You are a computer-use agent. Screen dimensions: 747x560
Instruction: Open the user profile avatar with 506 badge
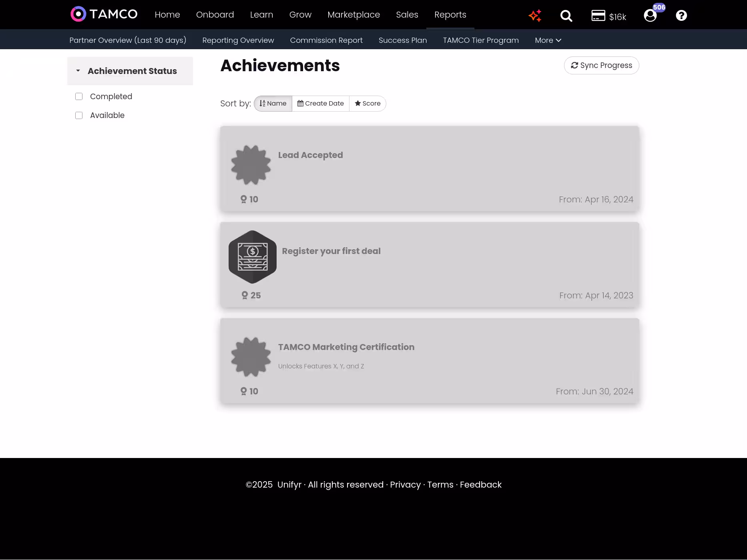(649, 16)
